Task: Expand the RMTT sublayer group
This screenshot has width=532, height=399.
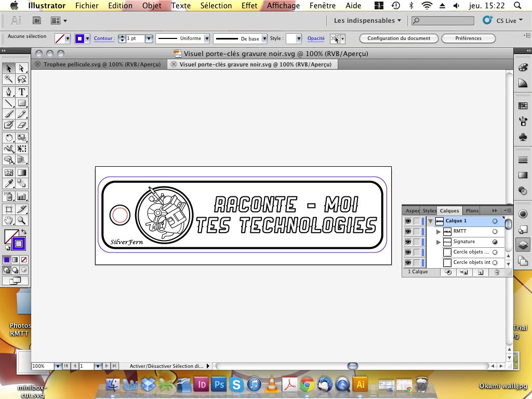Action: [x=438, y=232]
